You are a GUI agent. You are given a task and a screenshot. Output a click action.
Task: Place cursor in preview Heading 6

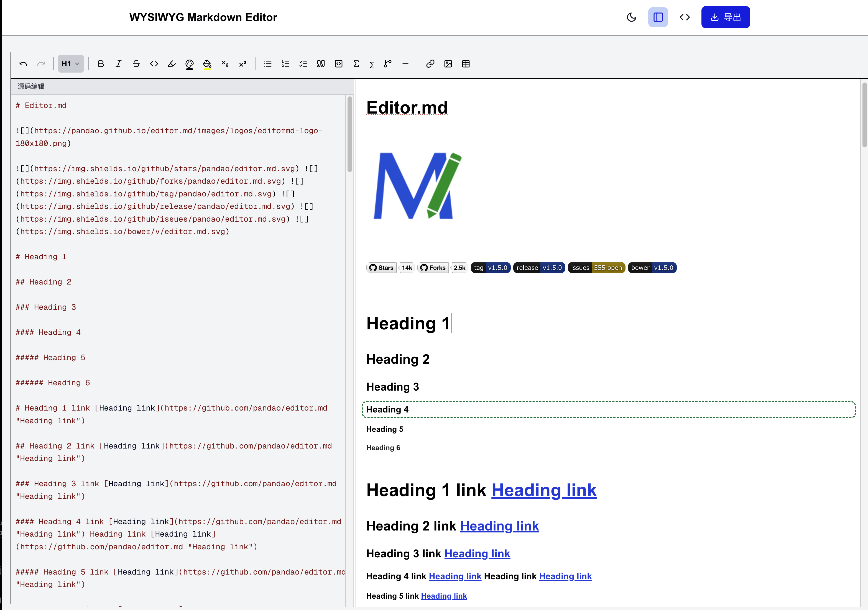[383, 448]
